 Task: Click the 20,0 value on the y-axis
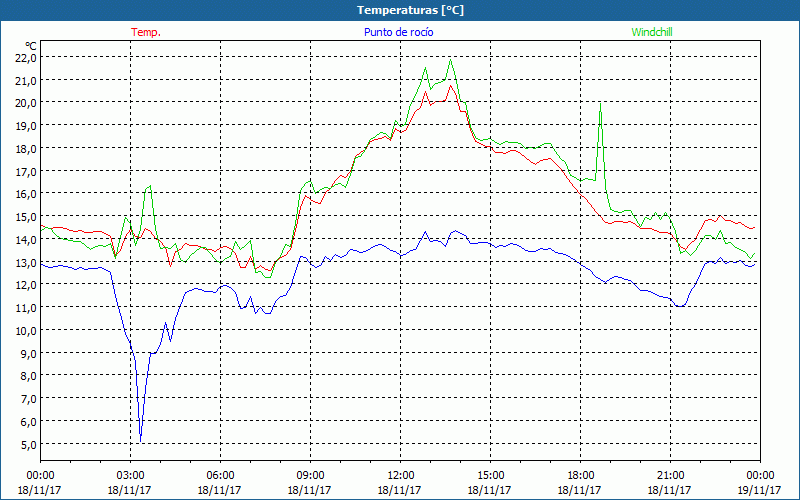(x=26, y=103)
